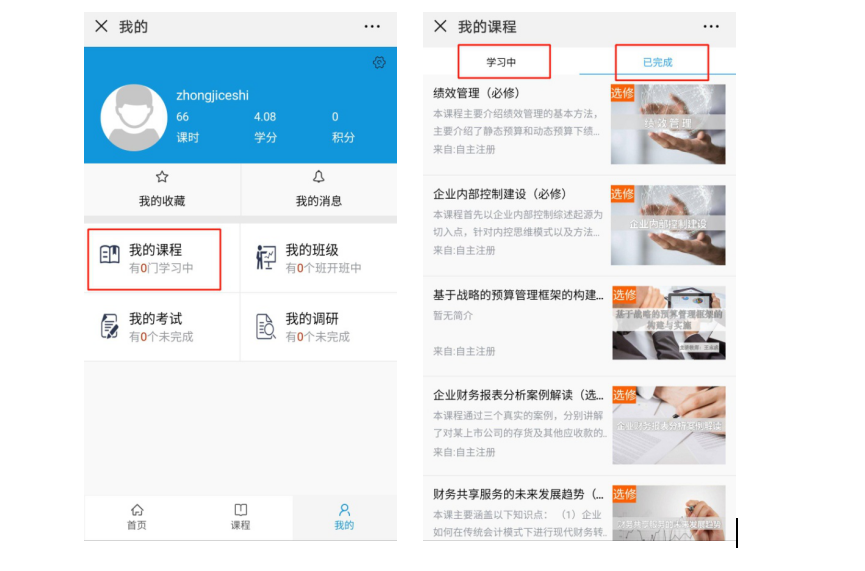The height and width of the screenshot is (571, 865).
Task: Switch to the 已完成 tab
Action: tap(658, 62)
